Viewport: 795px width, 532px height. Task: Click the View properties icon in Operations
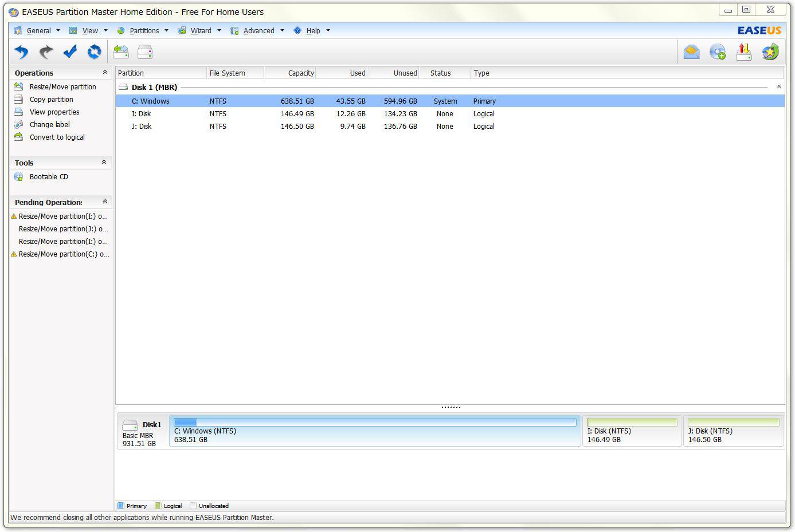click(18, 112)
